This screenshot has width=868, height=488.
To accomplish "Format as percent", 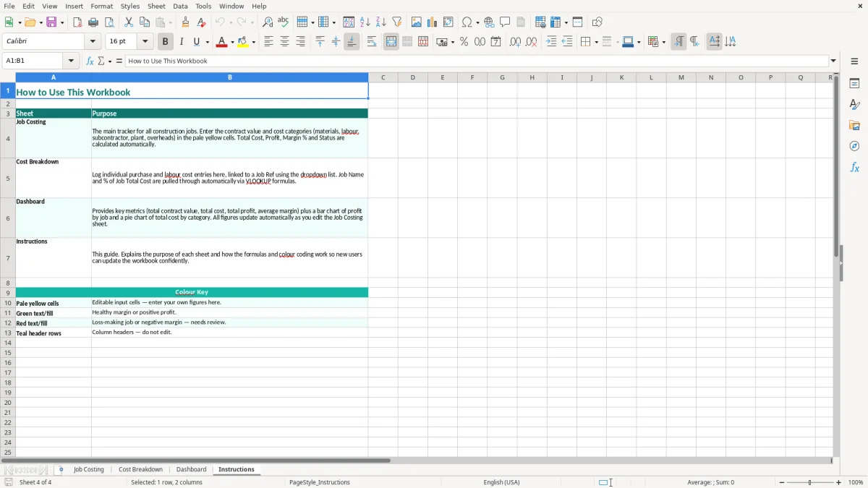I will point(464,42).
